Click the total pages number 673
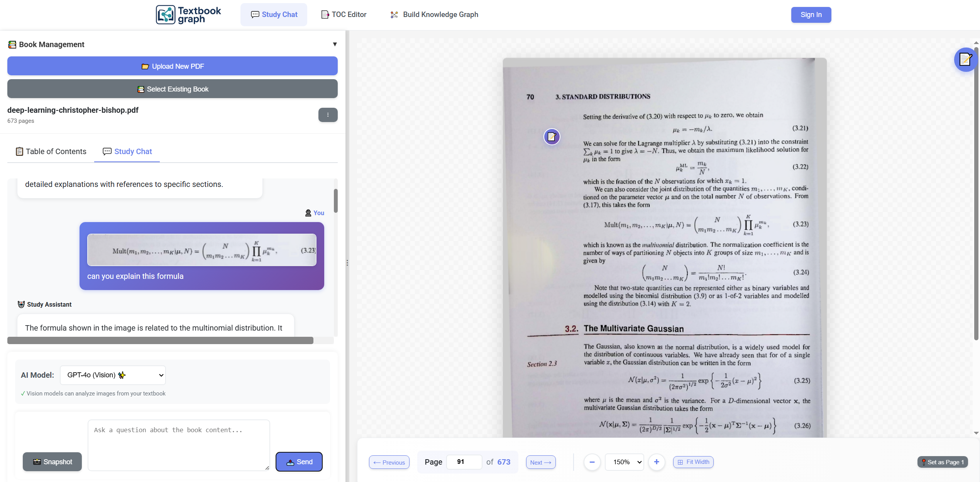The image size is (980, 482). (504, 462)
